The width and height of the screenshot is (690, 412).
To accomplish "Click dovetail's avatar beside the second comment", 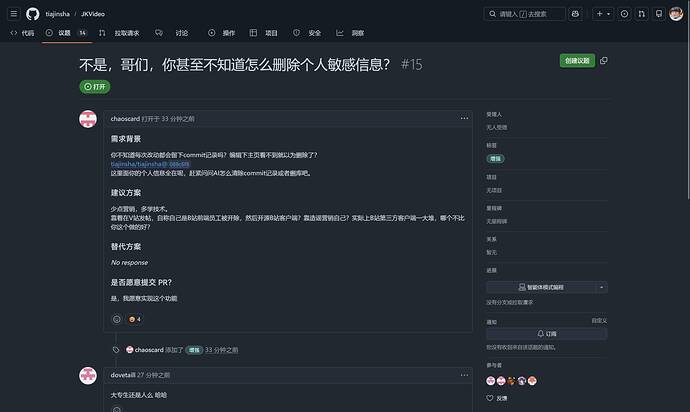I will [88, 375].
